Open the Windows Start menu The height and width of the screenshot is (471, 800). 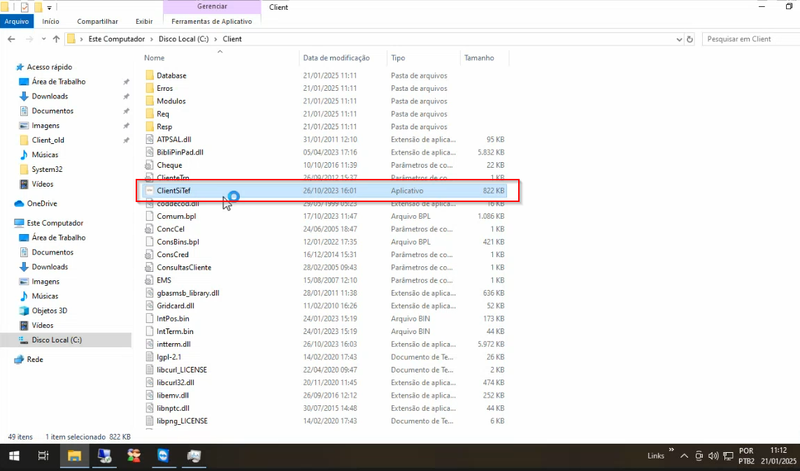click(x=14, y=456)
